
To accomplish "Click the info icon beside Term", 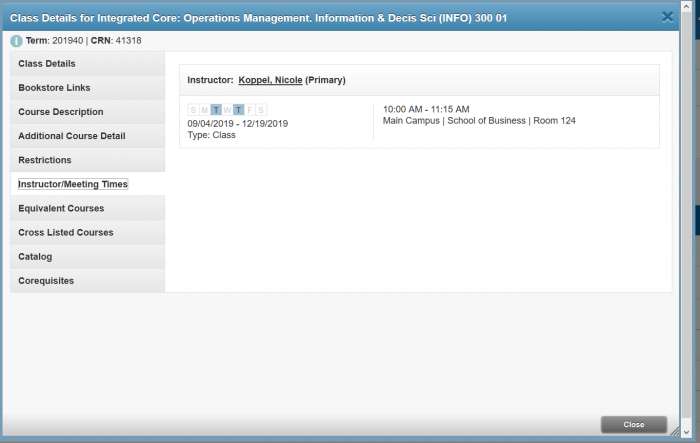I will pos(16,41).
